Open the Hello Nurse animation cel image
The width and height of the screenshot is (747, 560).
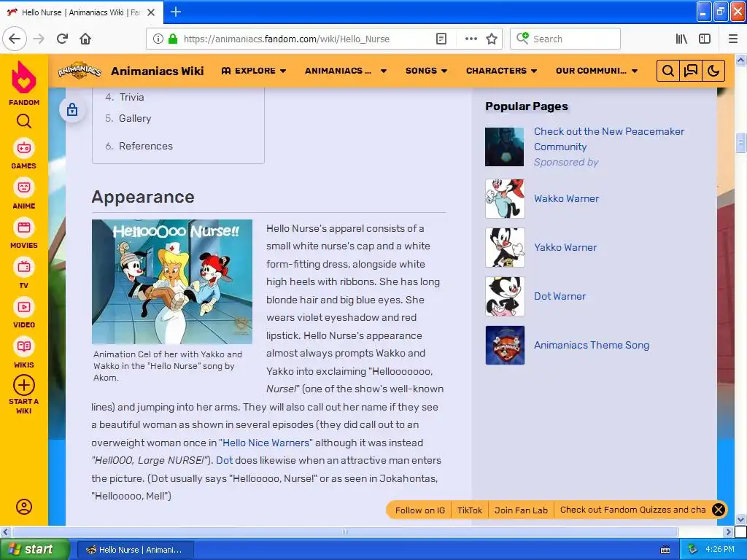(x=172, y=281)
